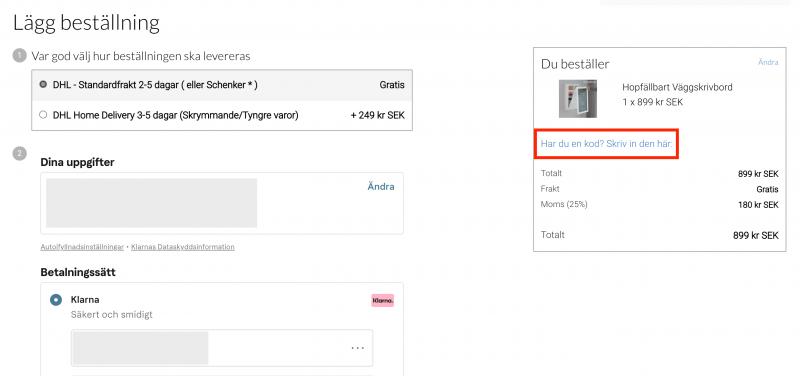Viewport: 800px width, 376px height.
Task: Click the Klarna pink logo badge
Action: (383, 300)
